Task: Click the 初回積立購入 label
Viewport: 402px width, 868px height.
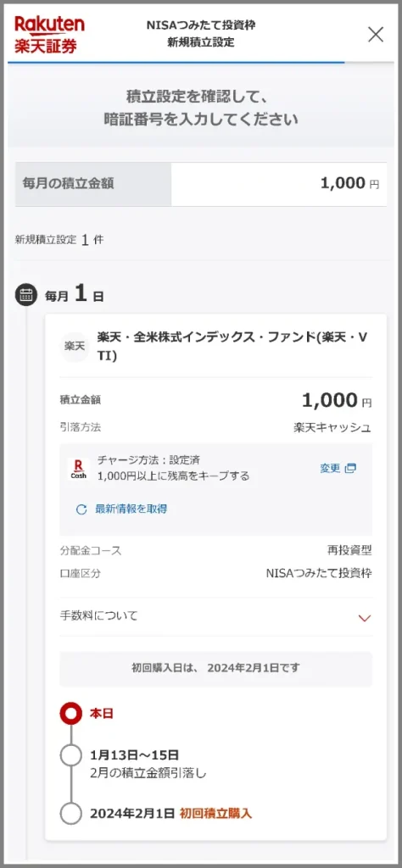Action: 215,813
